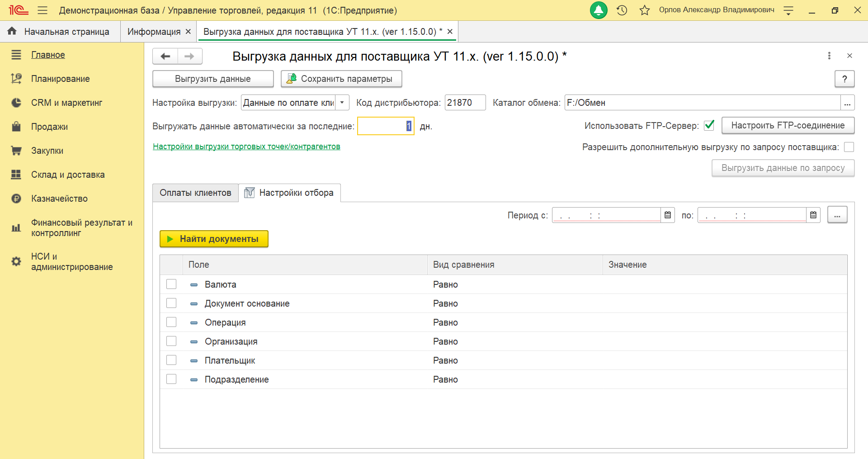Click the Главное sidebar lines icon
Image resolution: width=868 pixels, height=459 pixels.
click(16, 55)
